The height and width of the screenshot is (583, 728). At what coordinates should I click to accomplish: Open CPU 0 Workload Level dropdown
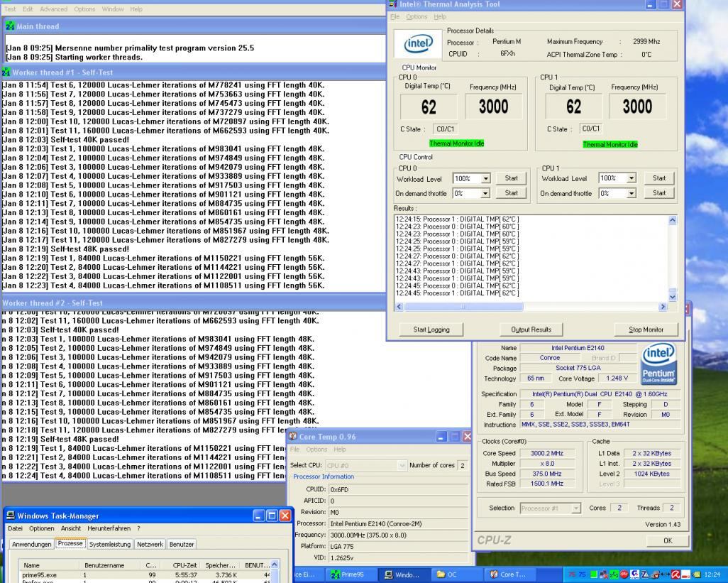[x=485, y=178]
